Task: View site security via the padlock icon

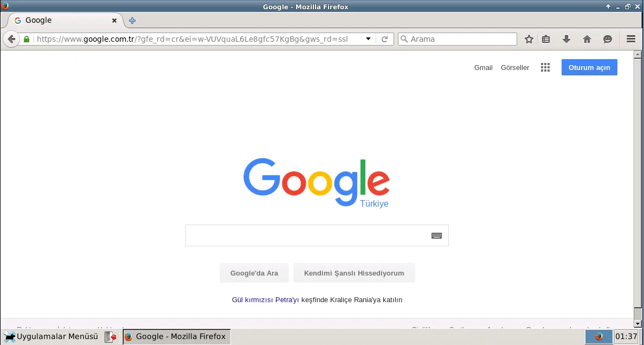Action: (x=26, y=39)
